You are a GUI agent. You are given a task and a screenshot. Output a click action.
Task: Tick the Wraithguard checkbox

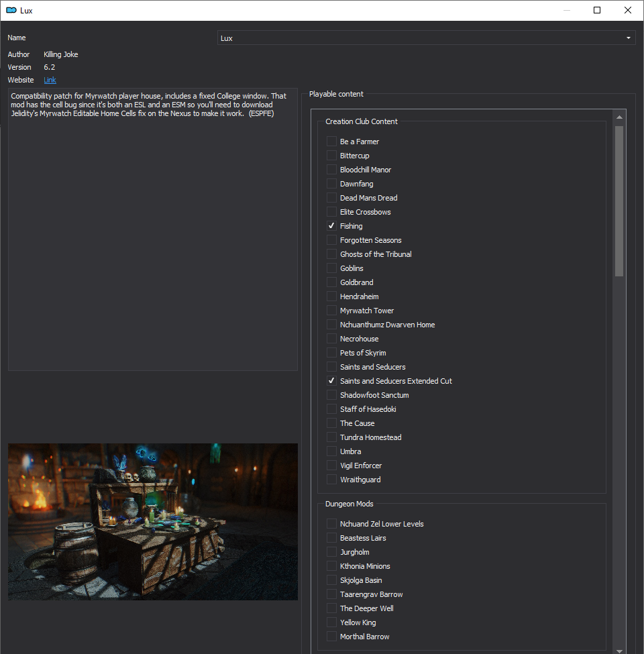(331, 480)
